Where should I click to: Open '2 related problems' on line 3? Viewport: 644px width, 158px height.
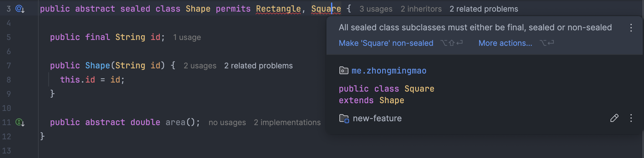484,9
